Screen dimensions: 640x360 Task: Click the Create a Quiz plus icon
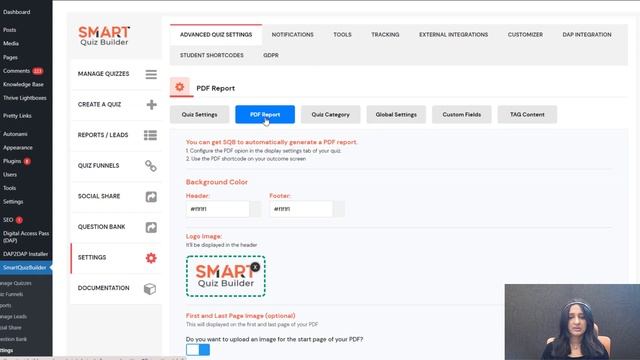click(151, 104)
